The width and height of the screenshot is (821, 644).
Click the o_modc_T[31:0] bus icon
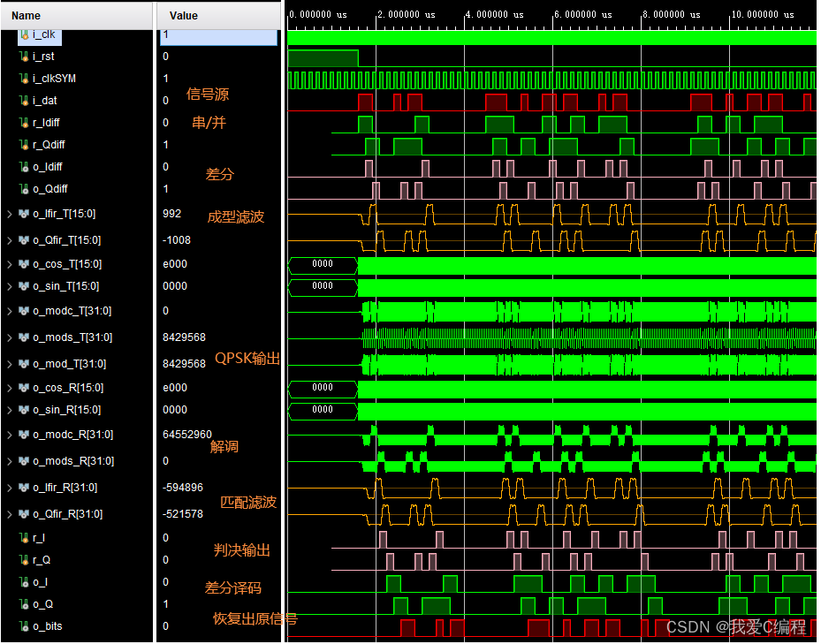click(24, 311)
